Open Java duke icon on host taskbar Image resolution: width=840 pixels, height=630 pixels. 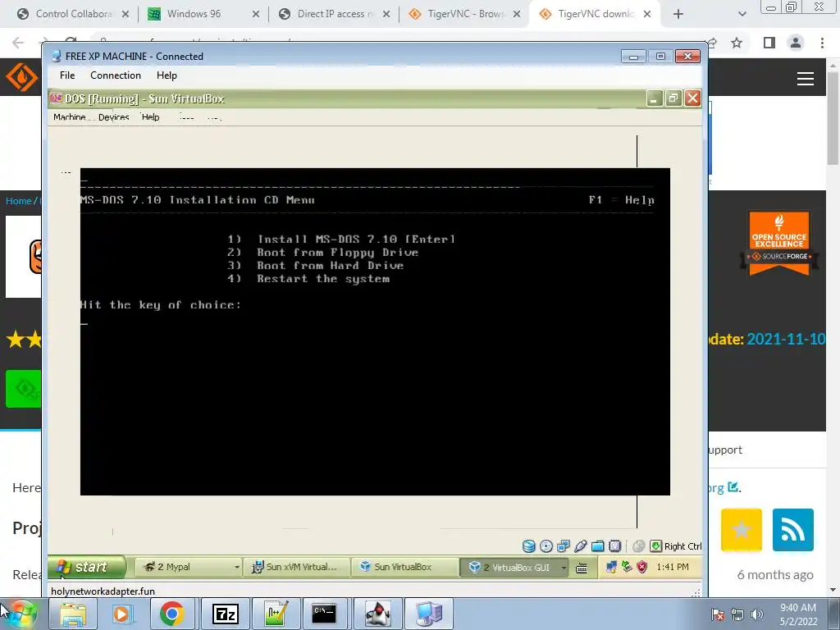pos(377,614)
